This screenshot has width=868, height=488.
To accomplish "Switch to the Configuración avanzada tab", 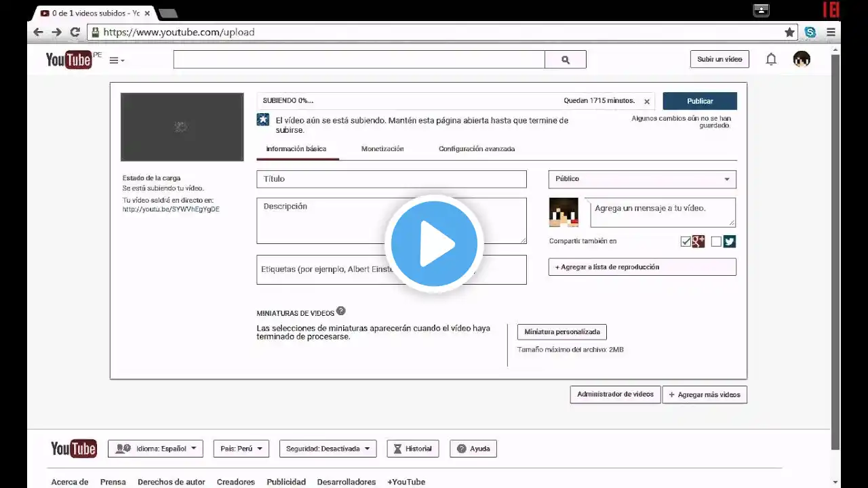I will (x=476, y=149).
